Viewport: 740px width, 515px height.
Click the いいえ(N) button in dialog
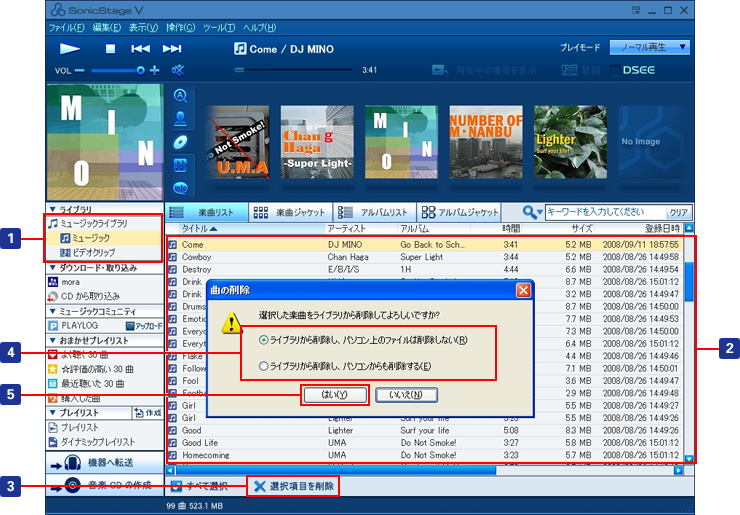coord(406,394)
